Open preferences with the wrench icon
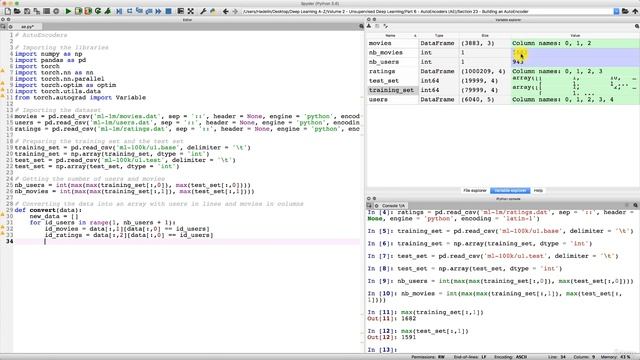This screenshot has width=640, height=360. click(203, 11)
